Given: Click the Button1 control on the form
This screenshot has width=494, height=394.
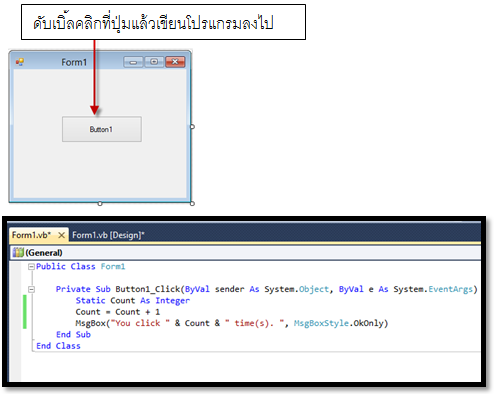Looking at the screenshot, I should (x=102, y=129).
